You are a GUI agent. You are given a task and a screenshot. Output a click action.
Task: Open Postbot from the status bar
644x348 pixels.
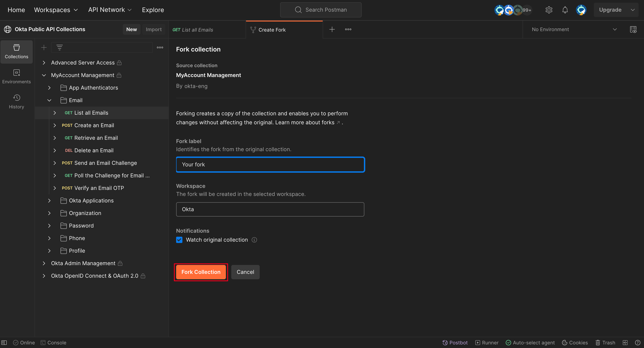coord(455,342)
